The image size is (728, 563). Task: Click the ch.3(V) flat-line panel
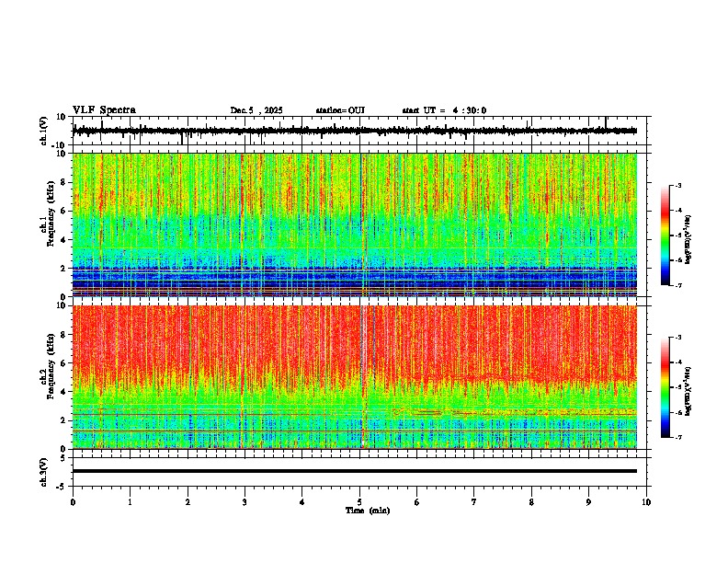tap(361, 472)
